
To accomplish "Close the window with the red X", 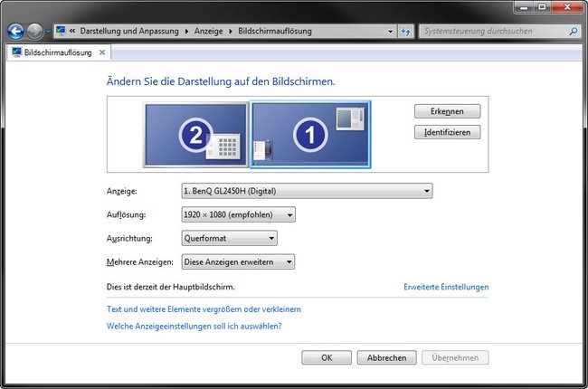I will [566, 7].
